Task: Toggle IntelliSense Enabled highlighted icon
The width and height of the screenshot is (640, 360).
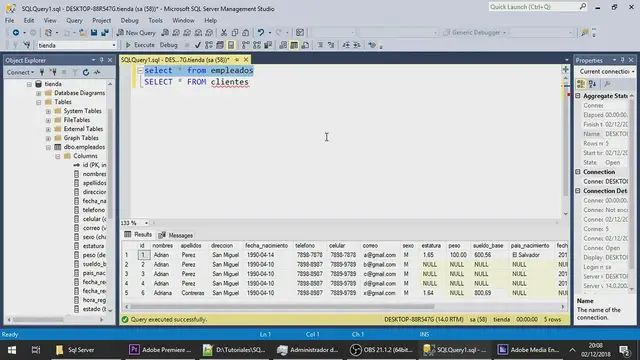Action: click(x=231, y=45)
